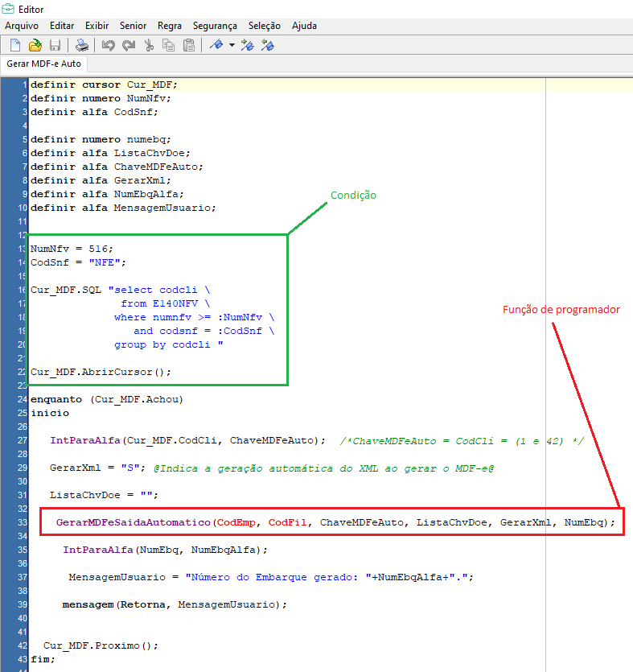633x672 pixels.
Task: Open the Regra menu
Action: [170, 26]
